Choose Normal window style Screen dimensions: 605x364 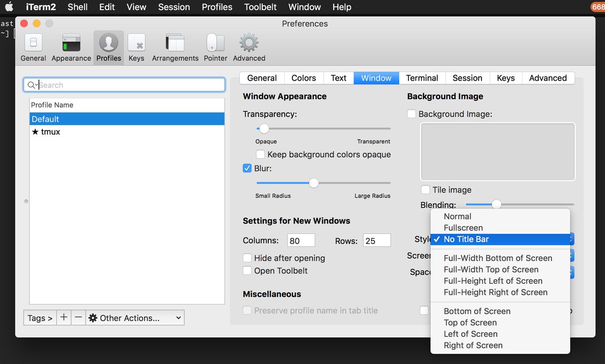coord(500,216)
